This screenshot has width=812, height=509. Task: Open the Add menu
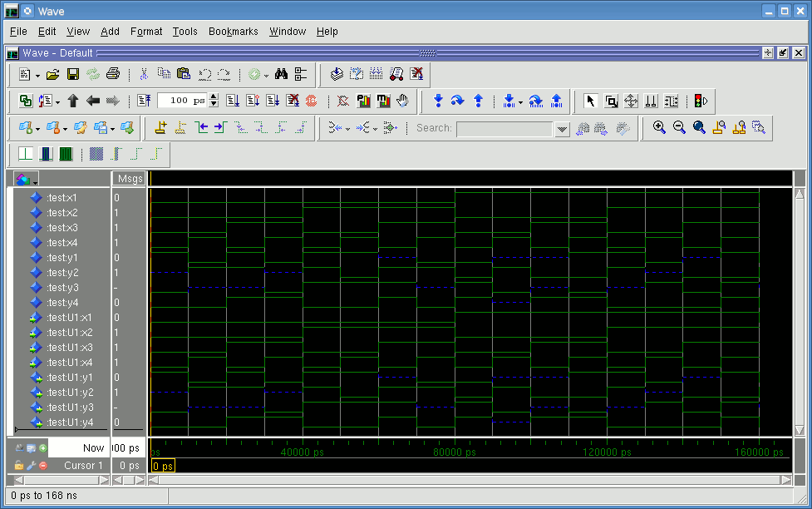pos(110,32)
